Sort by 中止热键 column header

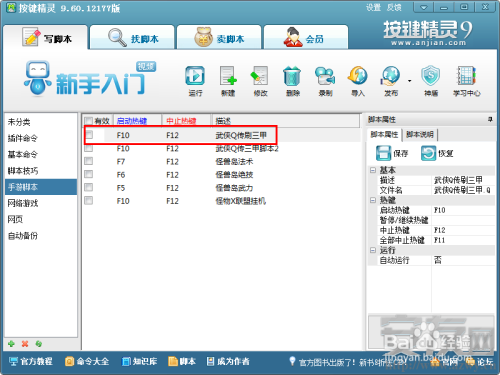click(x=186, y=121)
